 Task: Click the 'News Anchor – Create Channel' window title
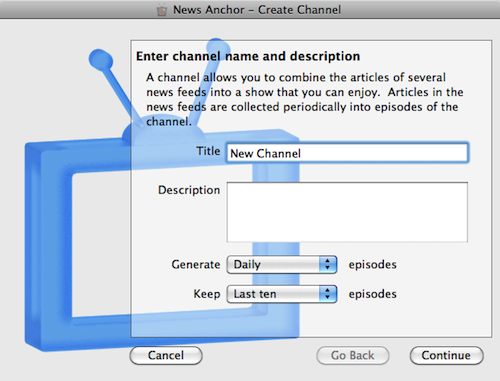[x=257, y=10]
